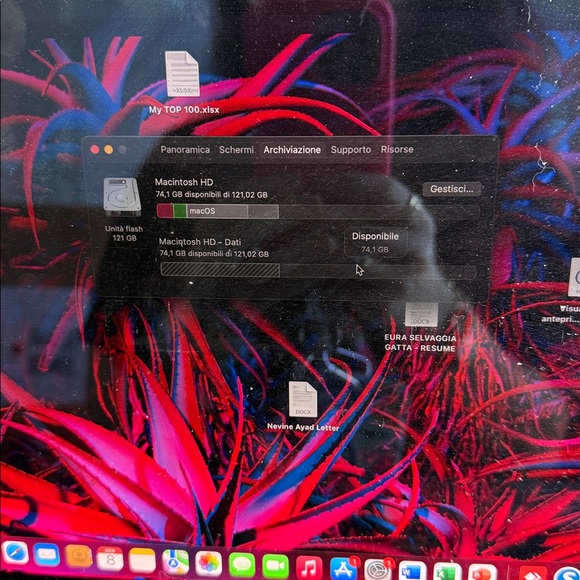The width and height of the screenshot is (580, 580).
Task: Click the Gestisci... storage button
Action: [452, 189]
